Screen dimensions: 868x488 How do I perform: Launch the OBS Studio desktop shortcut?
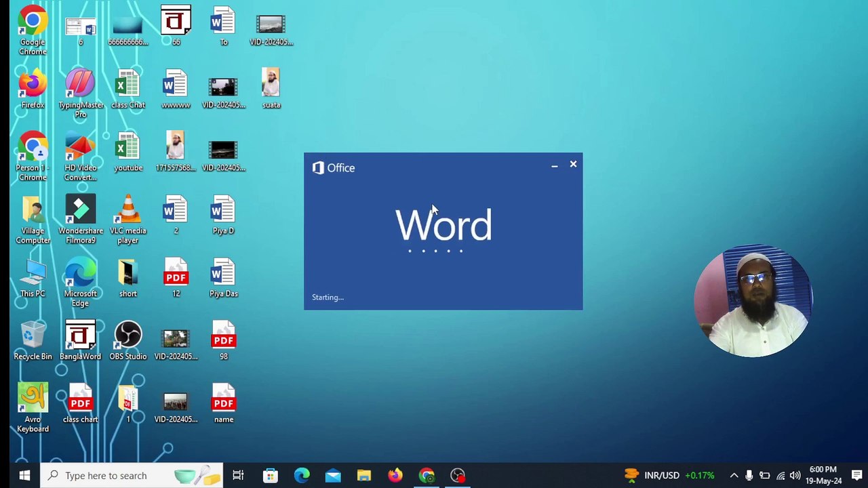coord(128,341)
